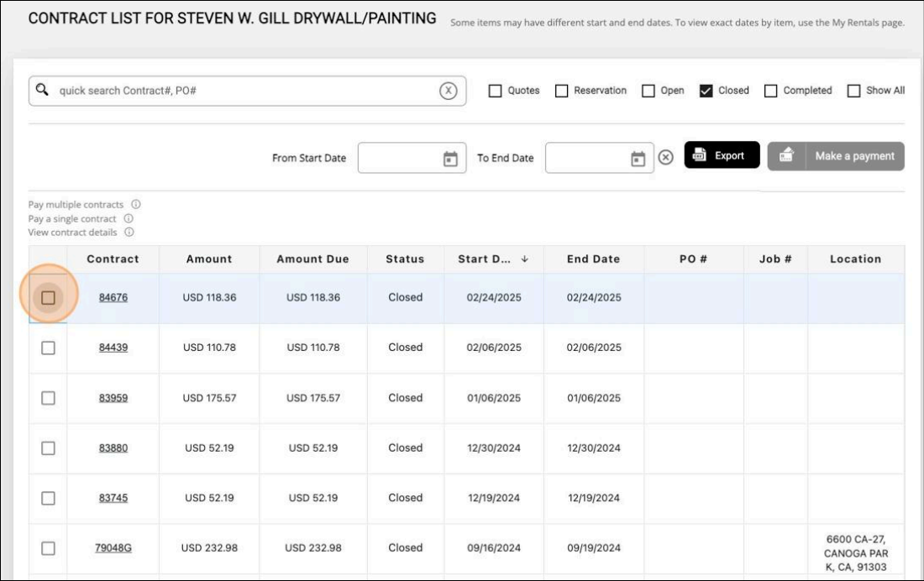
Task: Focus the quick search Contract# input
Action: tap(244, 91)
